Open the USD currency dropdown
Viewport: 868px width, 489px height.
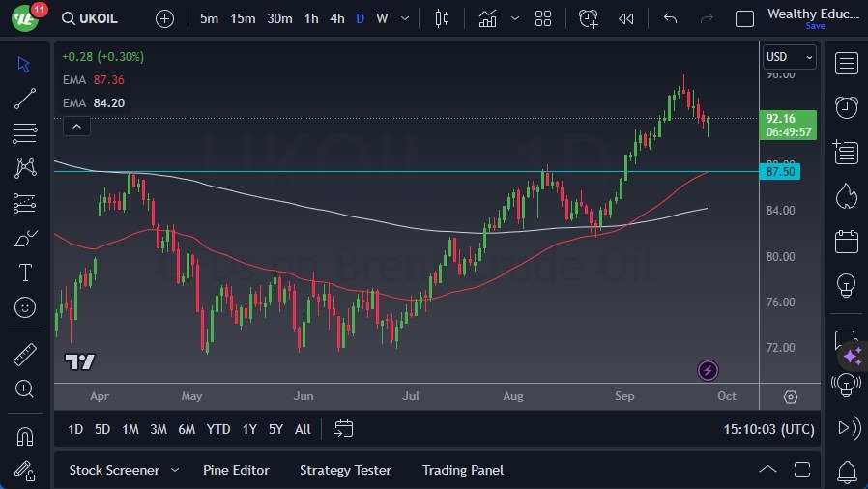(x=790, y=57)
